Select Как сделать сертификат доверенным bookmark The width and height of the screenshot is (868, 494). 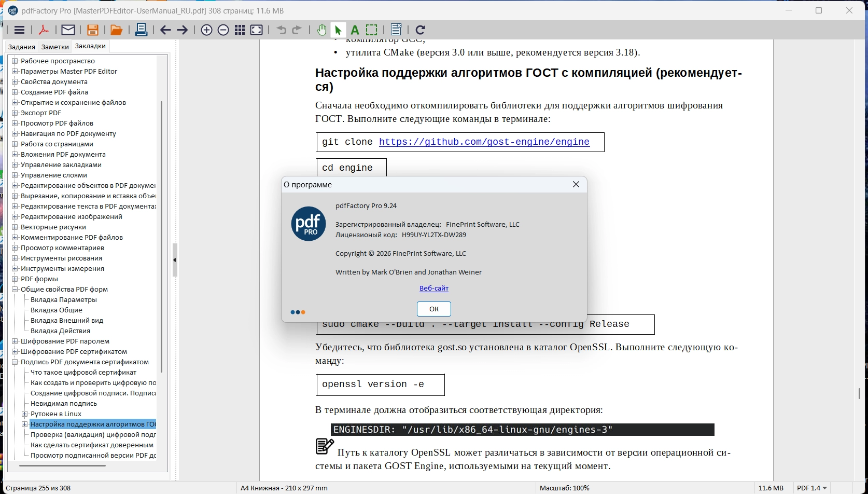point(92,445)
